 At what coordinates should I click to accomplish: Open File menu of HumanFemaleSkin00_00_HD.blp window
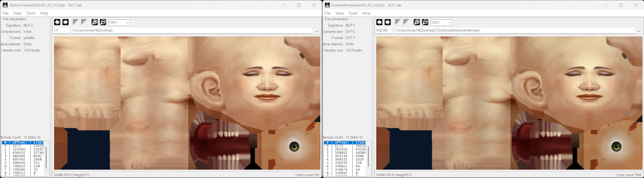click(x=5, y=13)
